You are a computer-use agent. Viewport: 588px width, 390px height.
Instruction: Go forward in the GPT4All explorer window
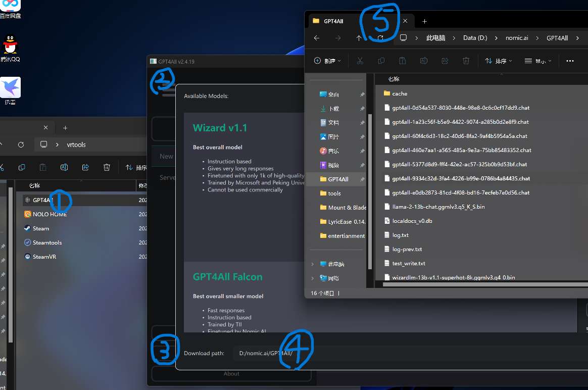click(x=338, y=38)
